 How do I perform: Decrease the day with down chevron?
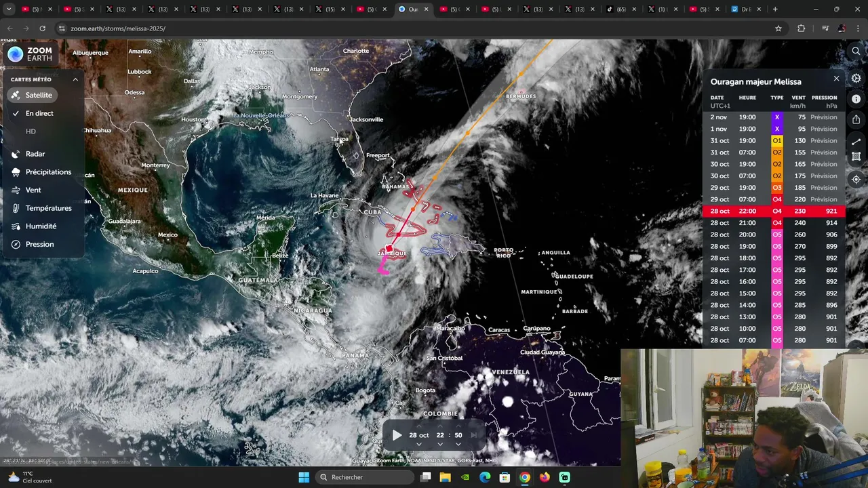[418, 444]
